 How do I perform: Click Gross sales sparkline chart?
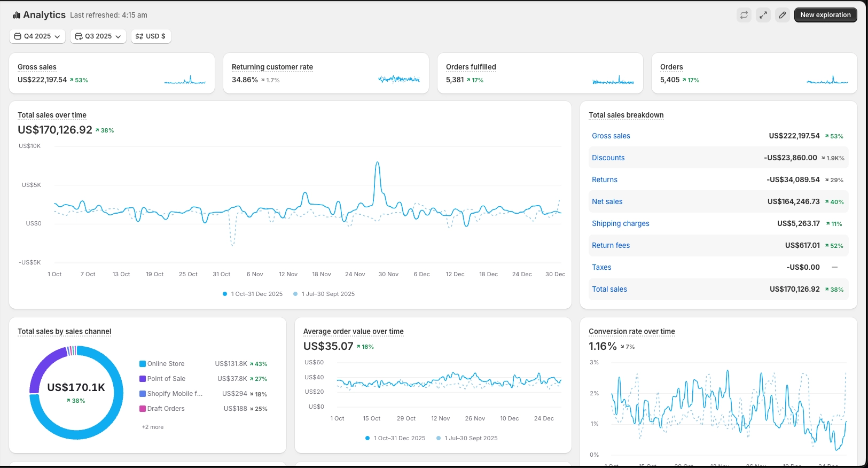pyautogui.click(x=185, y=80)
